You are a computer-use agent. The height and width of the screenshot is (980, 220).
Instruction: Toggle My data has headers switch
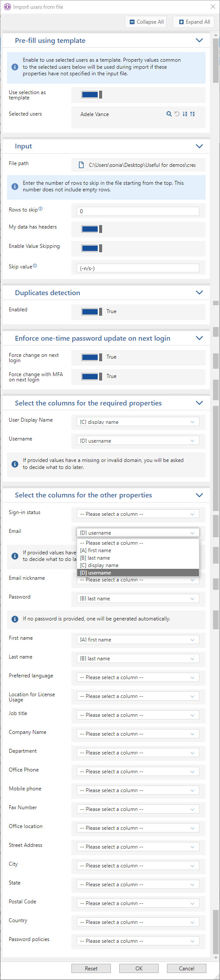92,229
